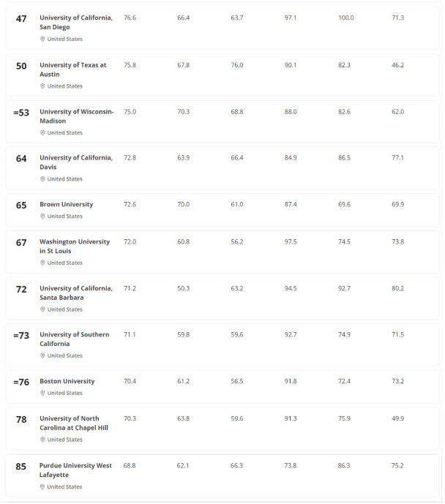Click the location pin under Brown University
This screenshot has height=504, width=445.
coord(42,217)
